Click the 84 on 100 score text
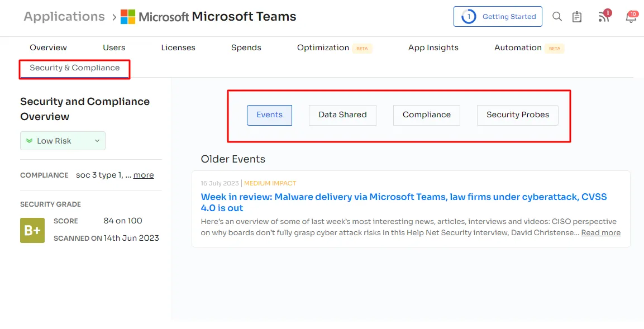This screenshot has height=329, width=644. [x=123, y=221]
